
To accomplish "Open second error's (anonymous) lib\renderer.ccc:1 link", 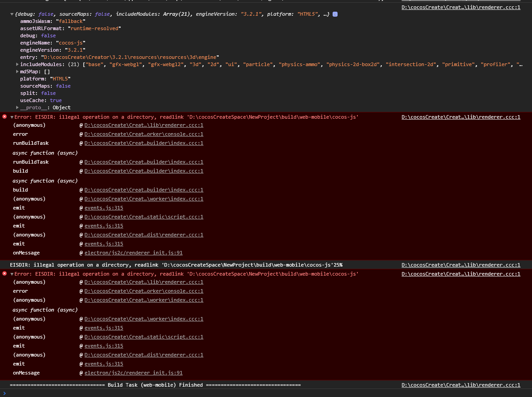I will tap(144, 282).
